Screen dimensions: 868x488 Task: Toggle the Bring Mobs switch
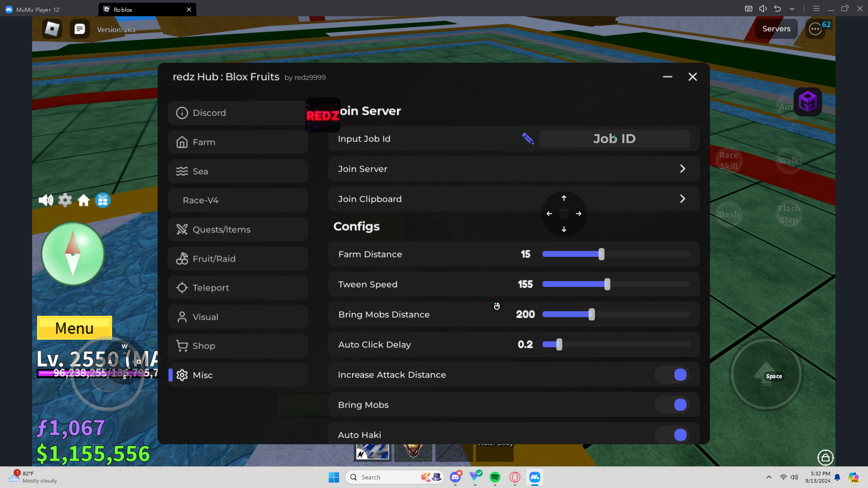[x=673, y=405]
